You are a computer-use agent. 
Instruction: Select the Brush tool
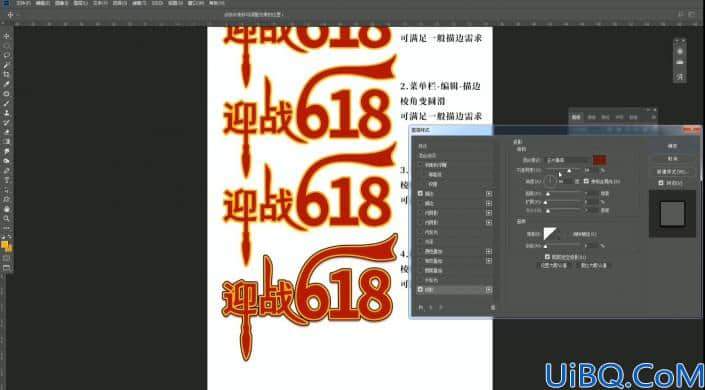(7, 103)
